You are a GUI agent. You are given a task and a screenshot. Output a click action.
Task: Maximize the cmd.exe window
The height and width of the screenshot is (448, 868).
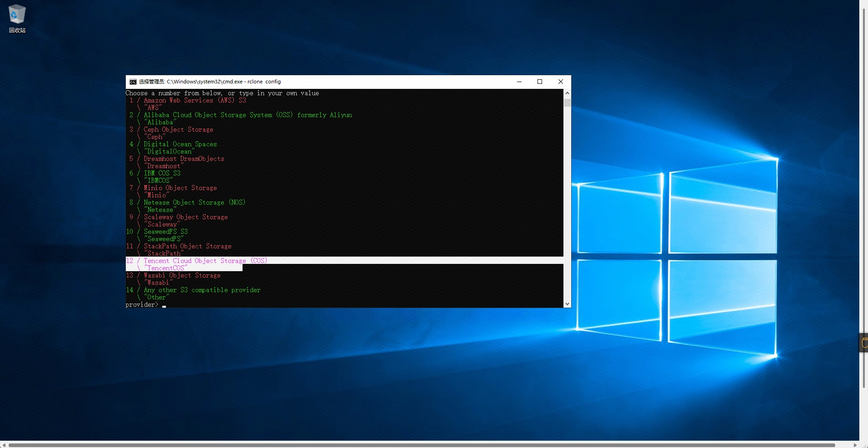point(540,82)
